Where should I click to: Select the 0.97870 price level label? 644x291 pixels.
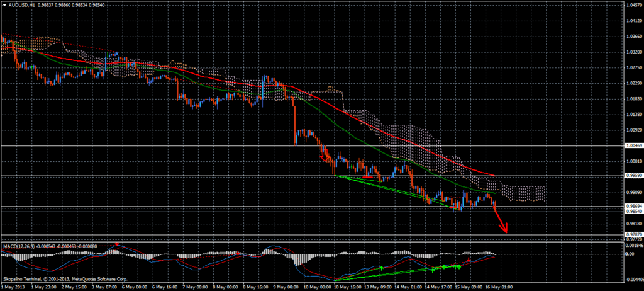coord(633,234)
